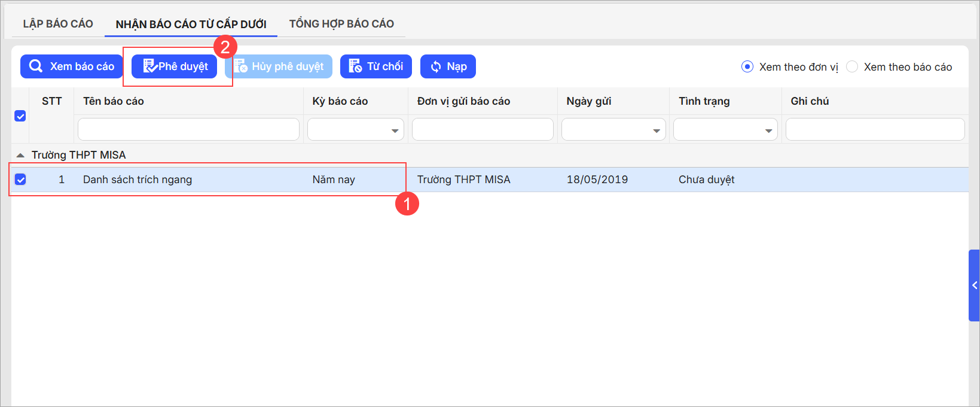Select Xem theo đơn vị radio option

tap(747, 66)
